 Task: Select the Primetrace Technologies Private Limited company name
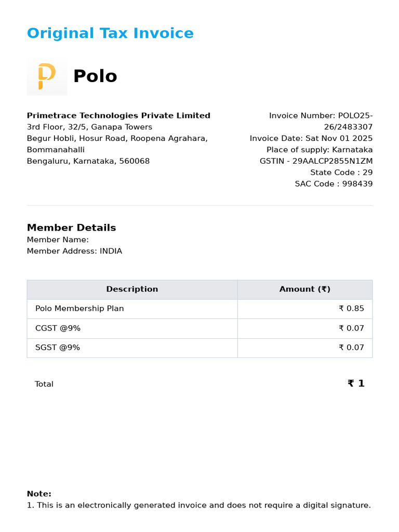pyautogui.click(x=118, y=116)
